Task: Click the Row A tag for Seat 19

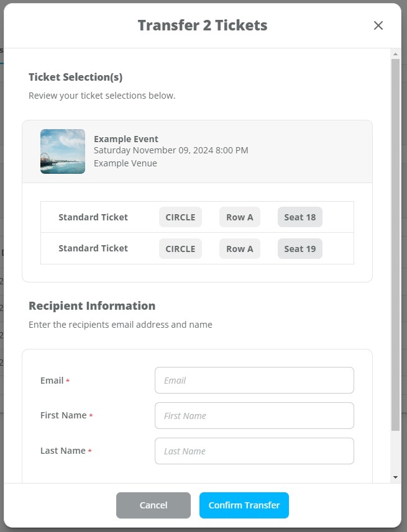Action: [240, 249]
